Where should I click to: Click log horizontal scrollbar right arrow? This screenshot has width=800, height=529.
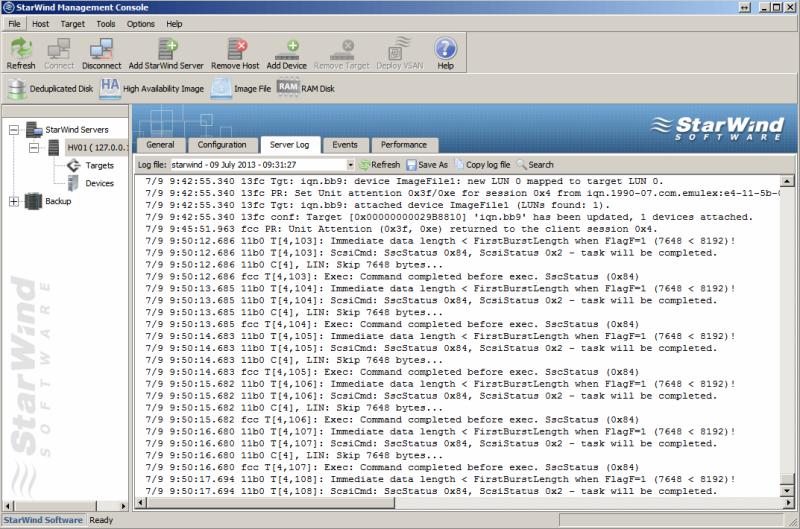tap(788, 503)
